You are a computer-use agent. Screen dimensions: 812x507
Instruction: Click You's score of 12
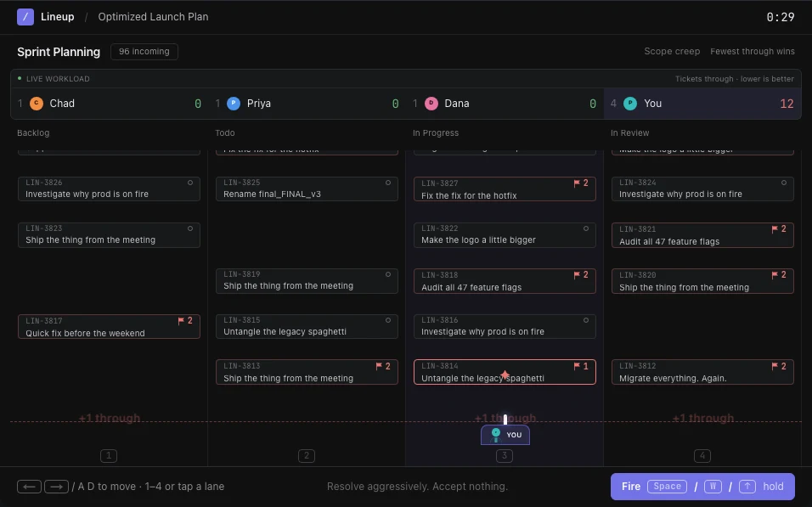pos(787,104)
